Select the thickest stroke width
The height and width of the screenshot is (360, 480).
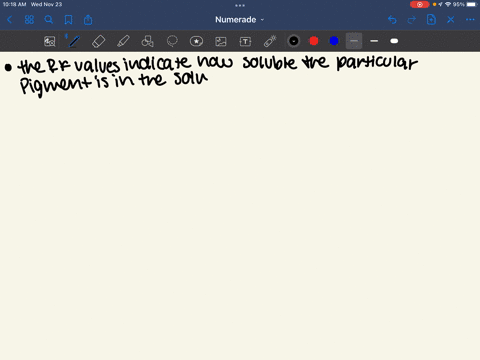pyautogui.click(x=394, y=41)
